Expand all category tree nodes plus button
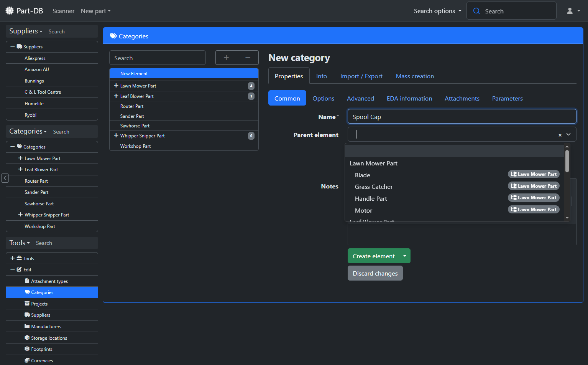Image resolution: width=588 pixels, height=365 pixels. [x=226, y=58]
